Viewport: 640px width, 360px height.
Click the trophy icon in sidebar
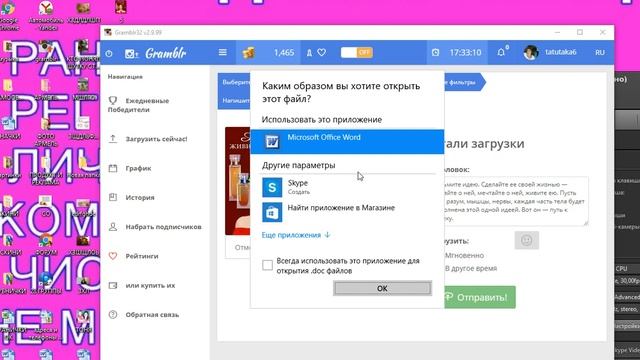click(x=113, y=100)
